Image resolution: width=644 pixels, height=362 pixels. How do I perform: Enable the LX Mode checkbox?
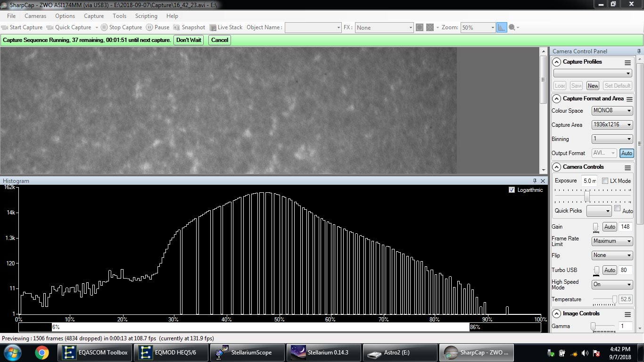click(x=605, y=181)
